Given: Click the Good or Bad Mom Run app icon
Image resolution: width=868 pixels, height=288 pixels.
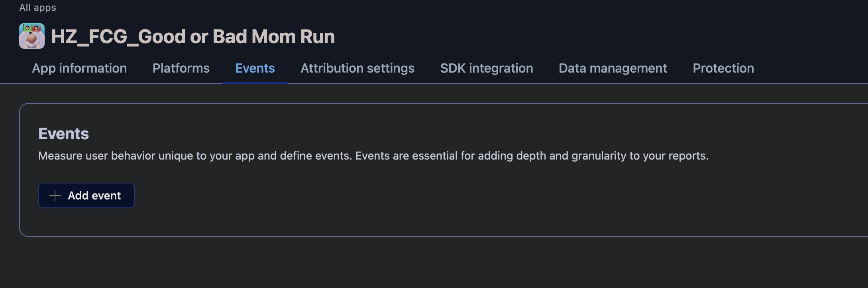Looking at the screenshot, I should [32, 36].
